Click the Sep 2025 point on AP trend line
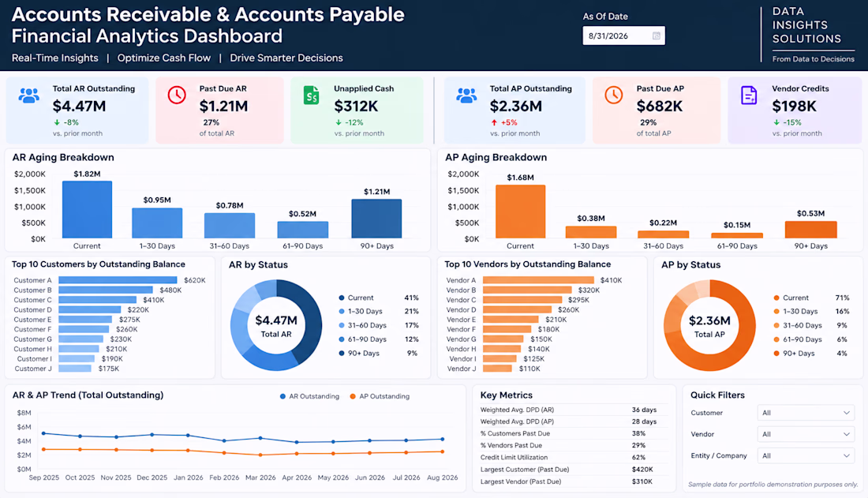The width and height of the screenshot is (868, 498). [x=43, y=449]
